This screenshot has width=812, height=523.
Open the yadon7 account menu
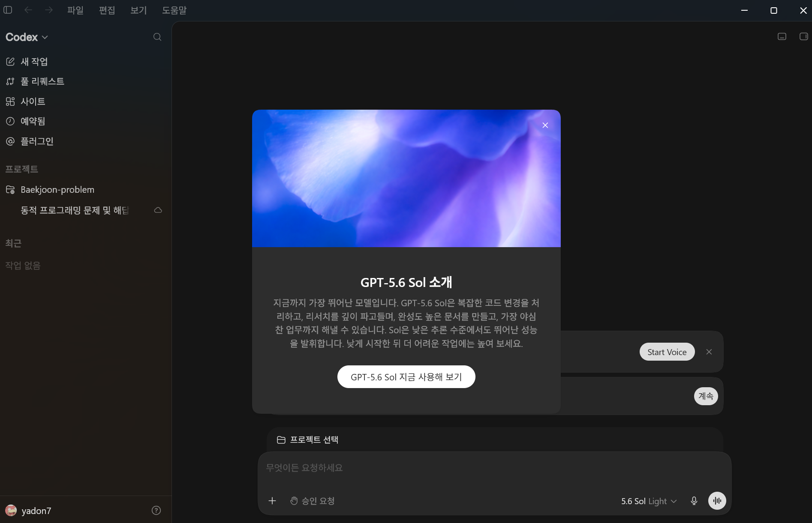(28, 511)
